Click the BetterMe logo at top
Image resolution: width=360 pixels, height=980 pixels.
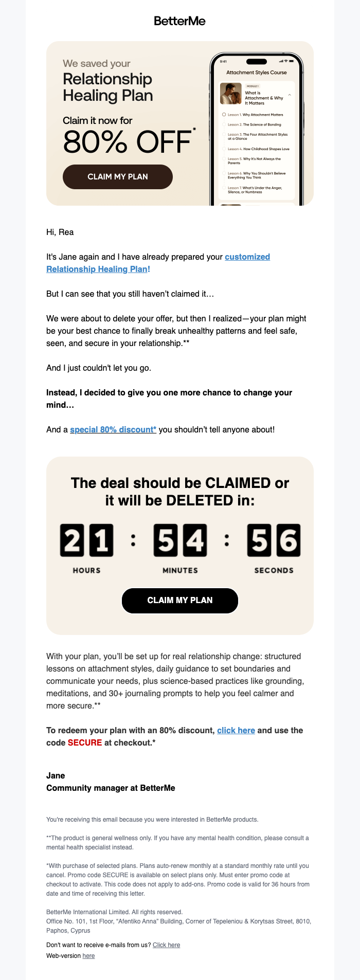click(179, 21)
